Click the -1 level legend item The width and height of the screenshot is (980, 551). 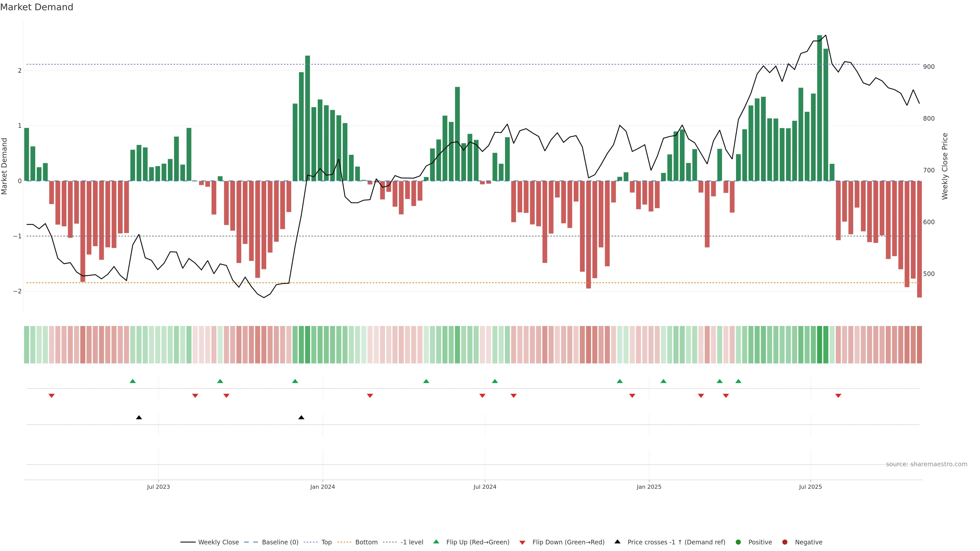coord(412,542)
